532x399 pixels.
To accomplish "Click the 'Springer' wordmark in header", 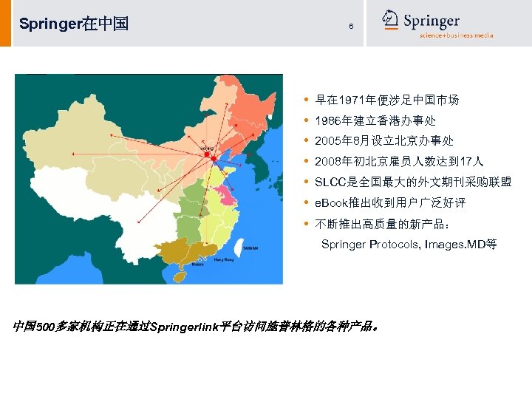I will (x=432, y=21).
